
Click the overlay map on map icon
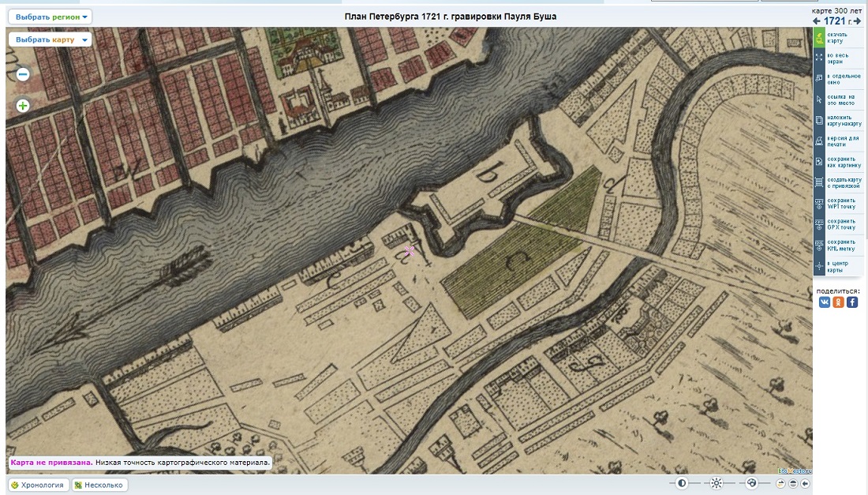click(x=819, y=120)
